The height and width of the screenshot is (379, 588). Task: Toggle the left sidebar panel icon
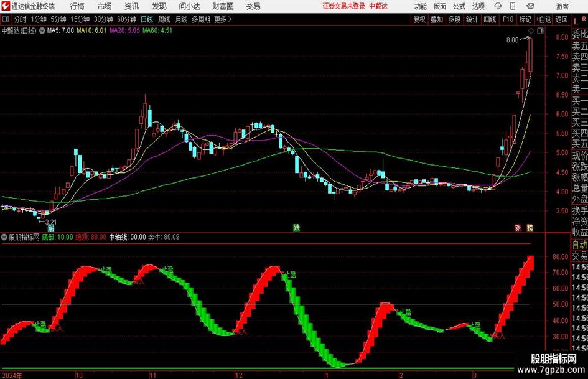[x=6, y=19]
